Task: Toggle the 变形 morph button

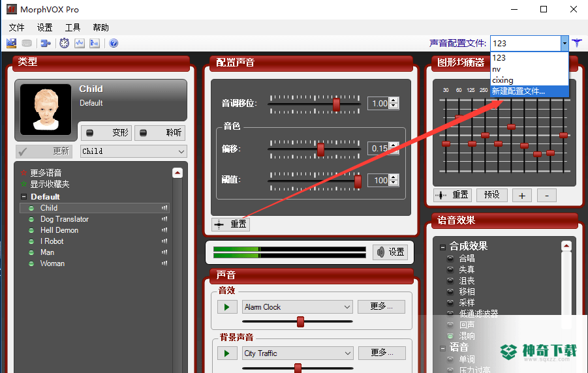Action: (x=106, y=133)
